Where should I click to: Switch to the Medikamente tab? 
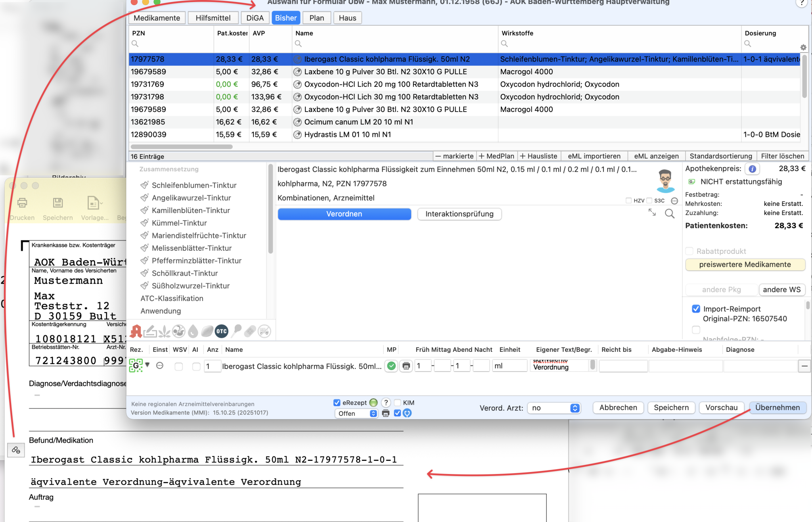point(157,17)
